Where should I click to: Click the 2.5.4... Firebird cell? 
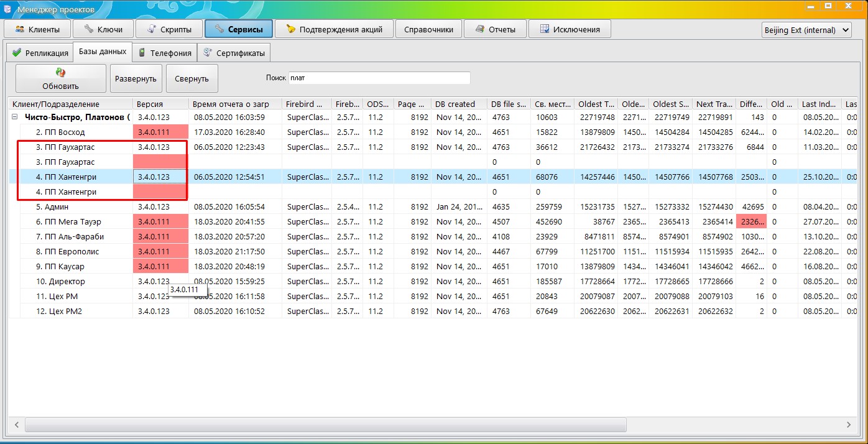click(x=348, y=207)
